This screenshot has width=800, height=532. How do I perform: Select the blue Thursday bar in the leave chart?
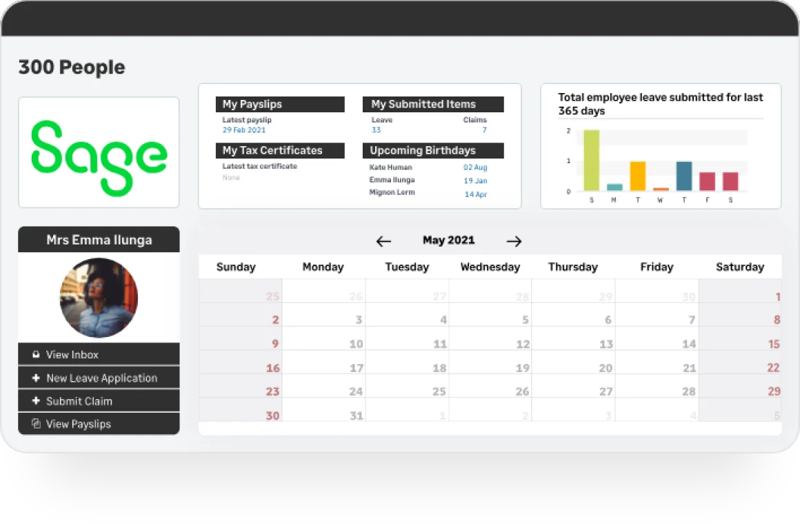pos(683,176)
